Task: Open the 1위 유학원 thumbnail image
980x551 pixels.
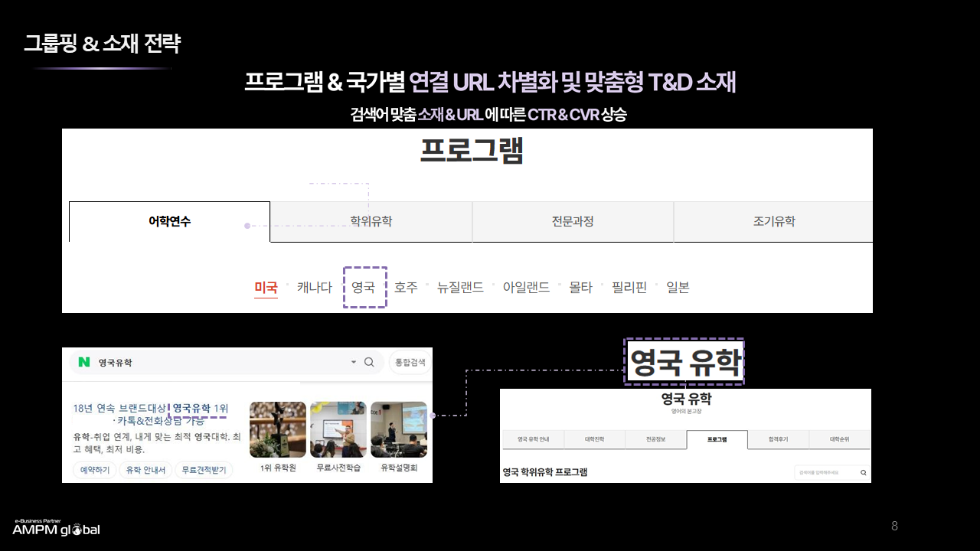Action: coord(277,429)
